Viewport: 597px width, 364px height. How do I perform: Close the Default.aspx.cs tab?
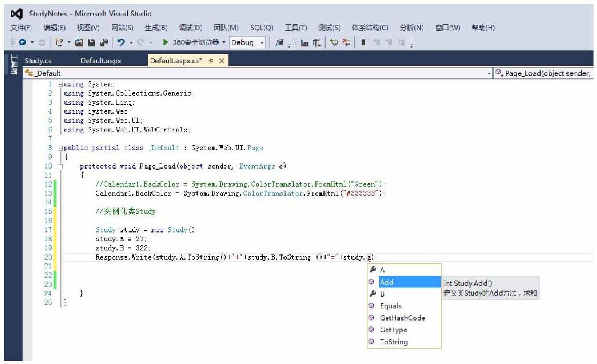[221, 60]
